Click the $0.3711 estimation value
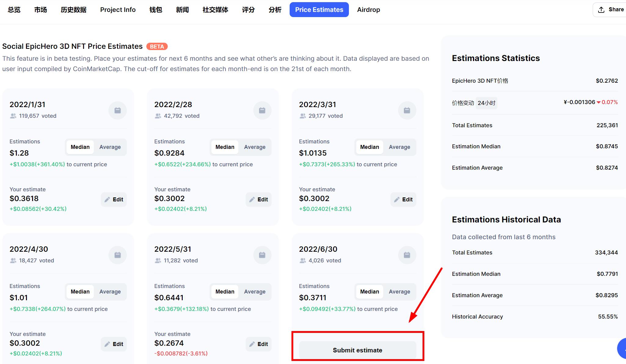 (x=313, y=298)
